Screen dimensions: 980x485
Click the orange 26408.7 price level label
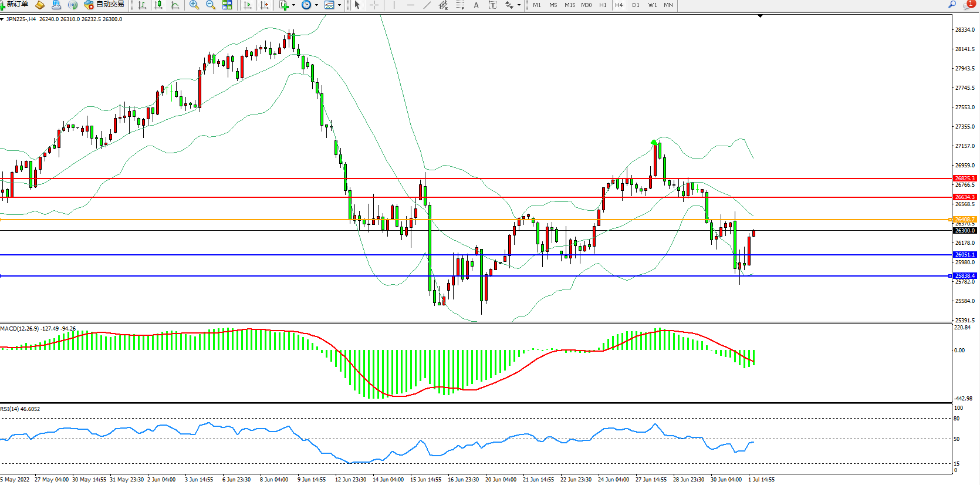click(964, 220)
